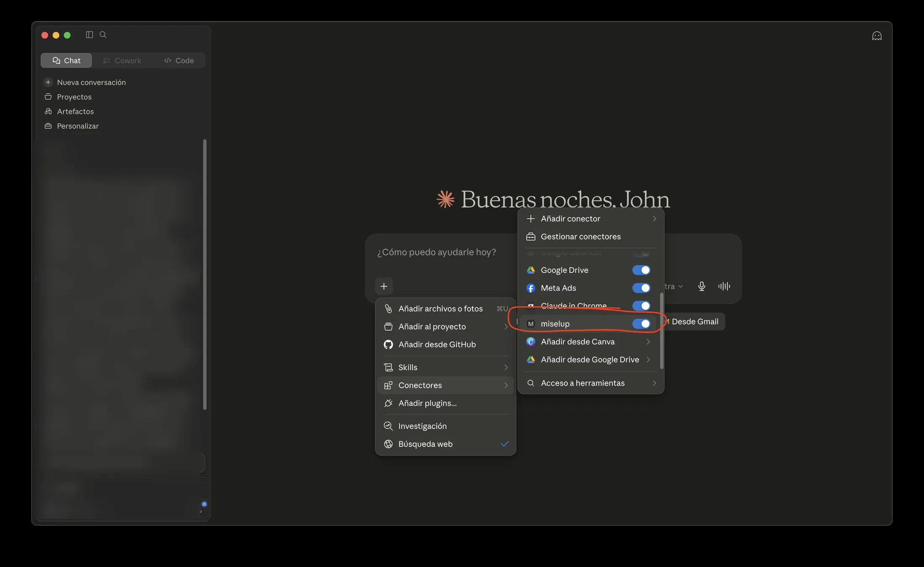Click the Meta Ads Facebook logo
Viewport: 924px width, 567px height.
(x=530, y=288)
